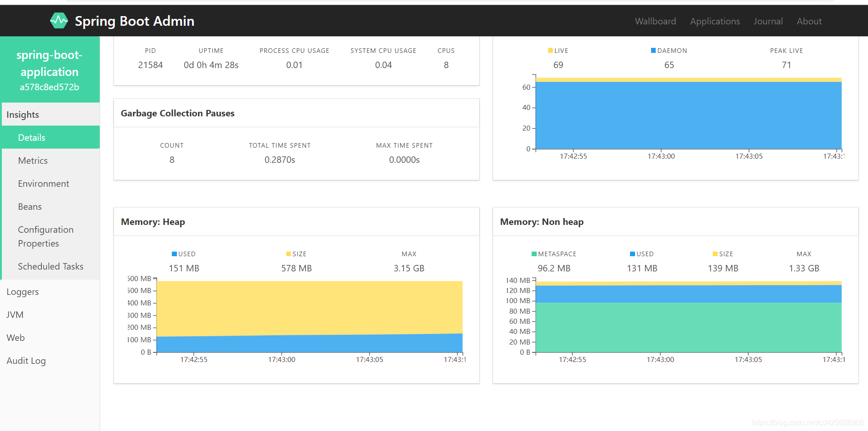Click the metaspace value 96.2 MB
The image size is (868, 431).
click(554, 268)
